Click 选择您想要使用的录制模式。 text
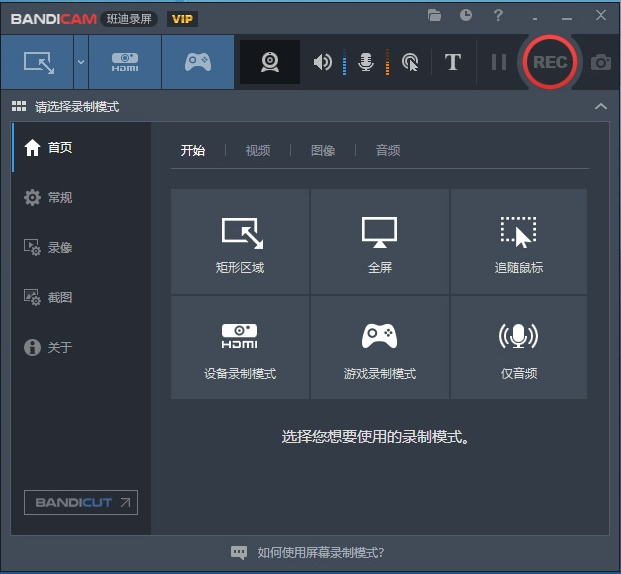This screenshot has height=574, width=621. [375, 437]
